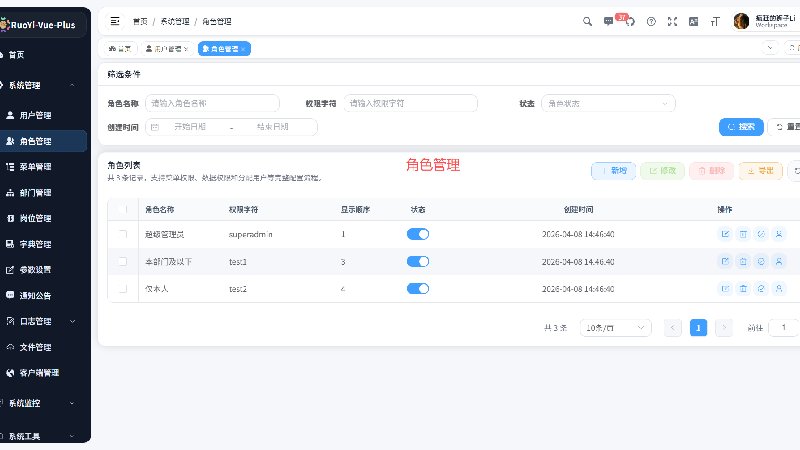
Task: Collapse the sidebar with the hamburger icon
Action: point(115,21)
